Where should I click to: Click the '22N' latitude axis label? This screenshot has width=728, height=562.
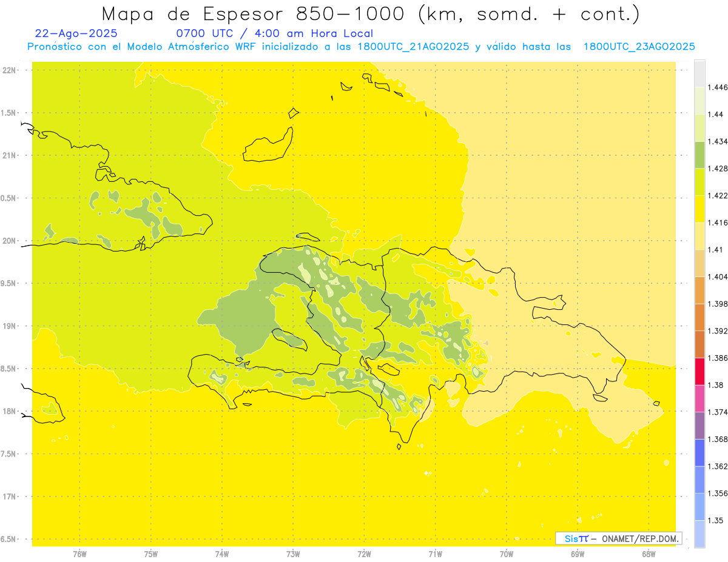pyautogui.click(x=10, y=70)
